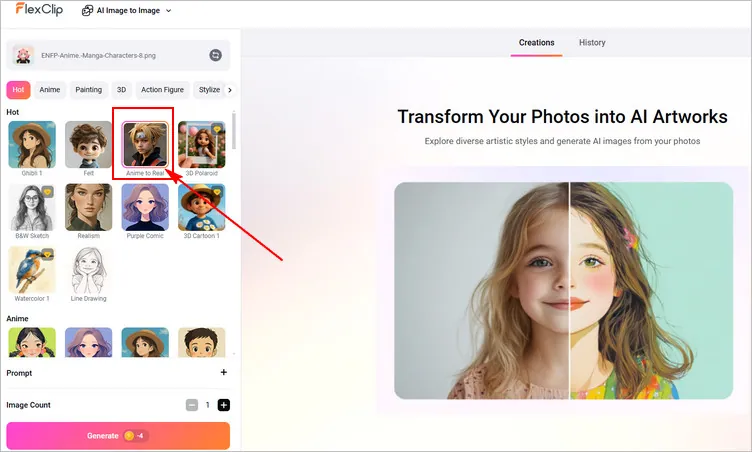Click the style list scrollbar
Screen dimensions: 752x452
click(234, 131)
